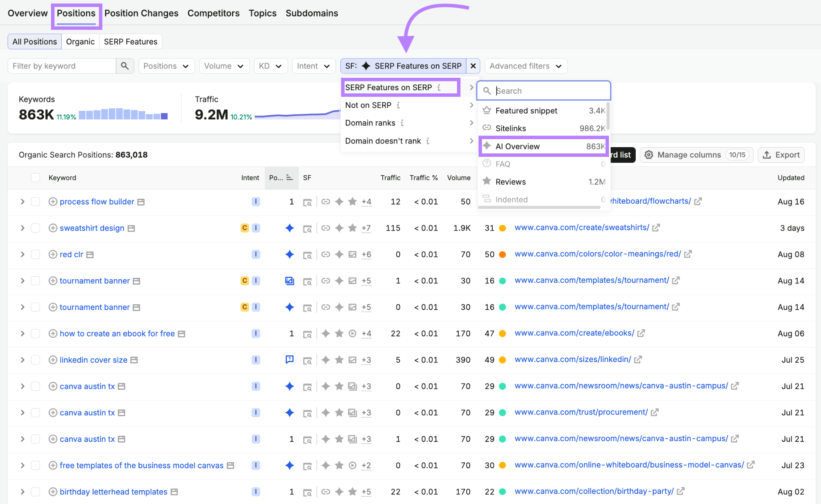This screenshot has width=821, height=504.
Task: Open the Subdomains tab
Action: tap(311, 13)
